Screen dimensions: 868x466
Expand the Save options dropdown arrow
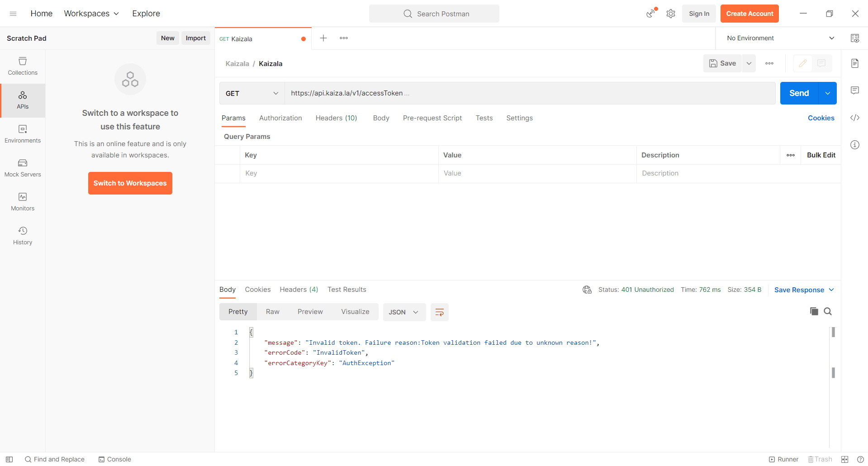749,63
